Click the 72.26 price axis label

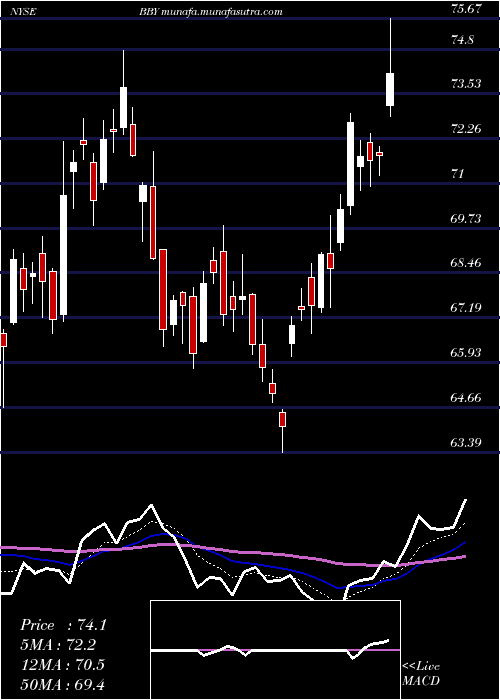[x=467, y=129]
